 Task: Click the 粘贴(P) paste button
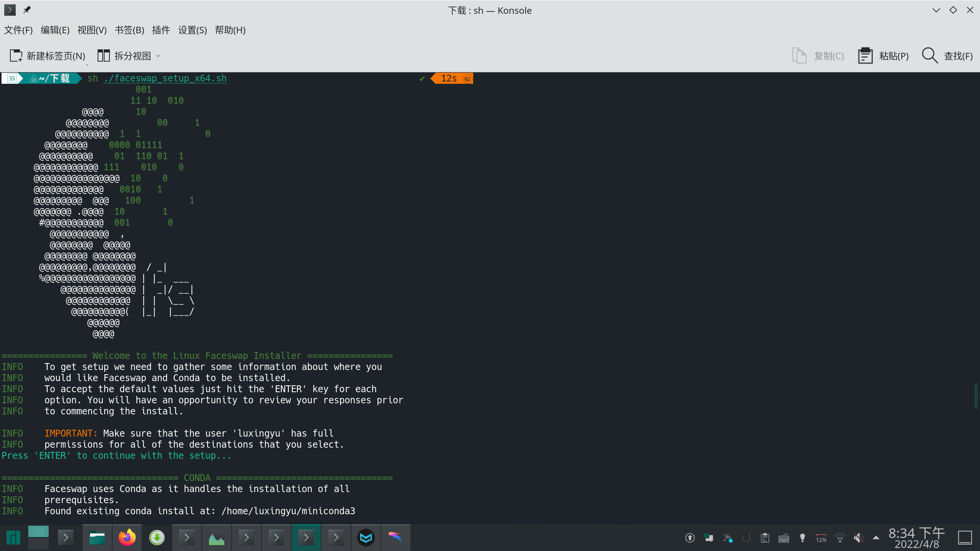883,56
